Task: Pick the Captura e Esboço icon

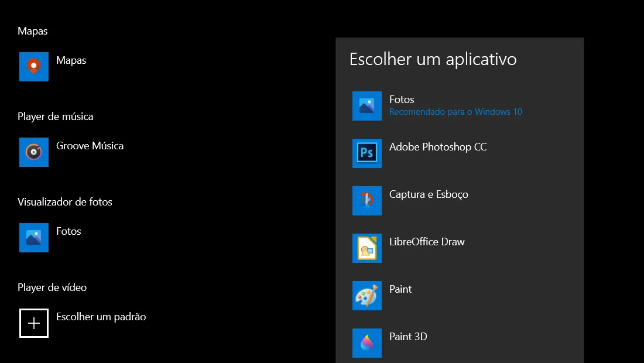Action: tap(366, 201)
